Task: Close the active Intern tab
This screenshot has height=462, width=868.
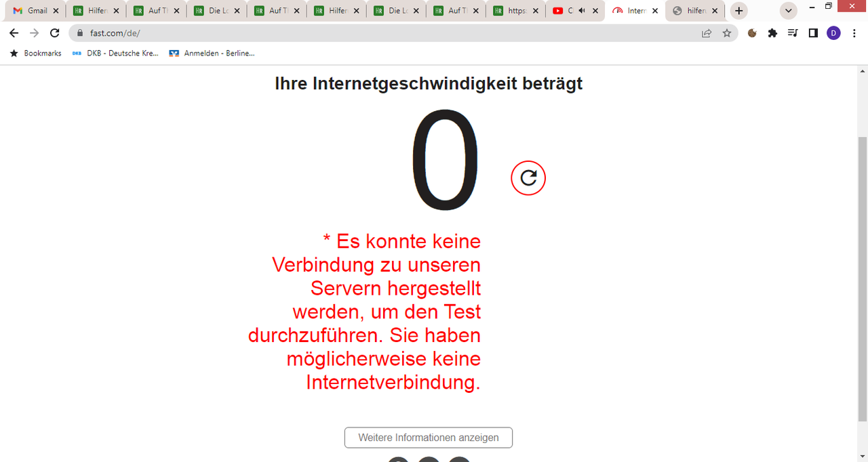Action: click(x=655, y=11)
